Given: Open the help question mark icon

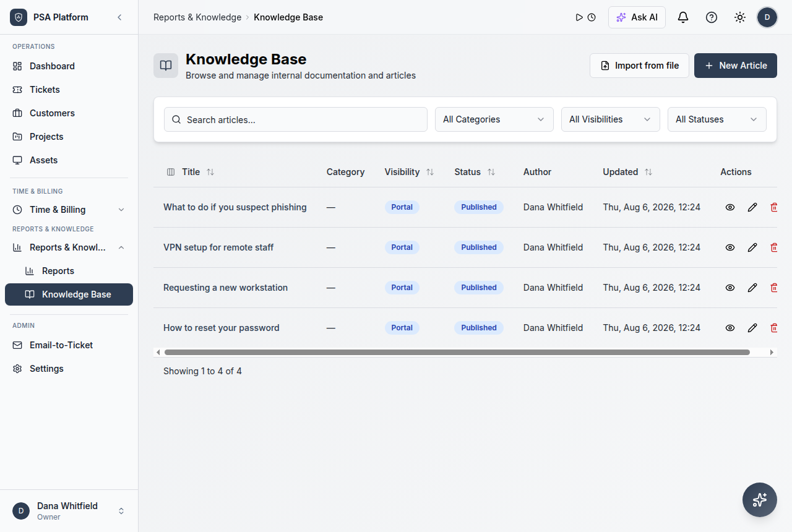Looking at the screenshot, I should click(x=712, y=17).
